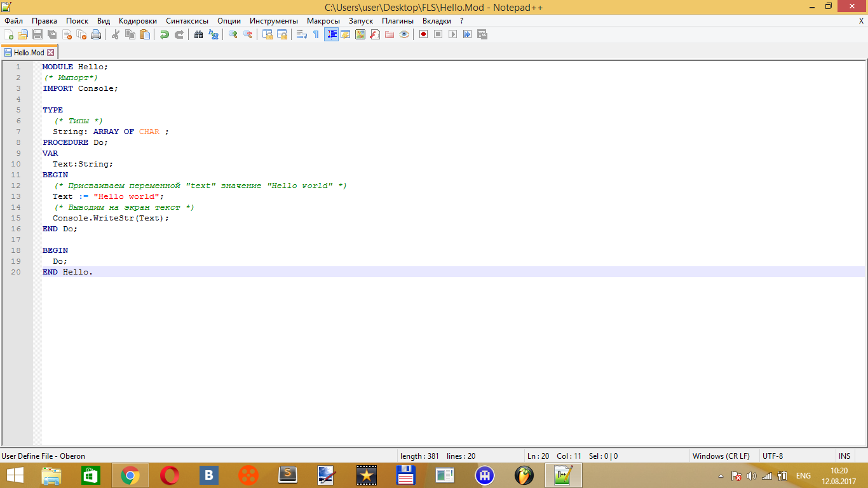Click the Undo arrow icon
868x488 pixels.
(x=165, y=34)
